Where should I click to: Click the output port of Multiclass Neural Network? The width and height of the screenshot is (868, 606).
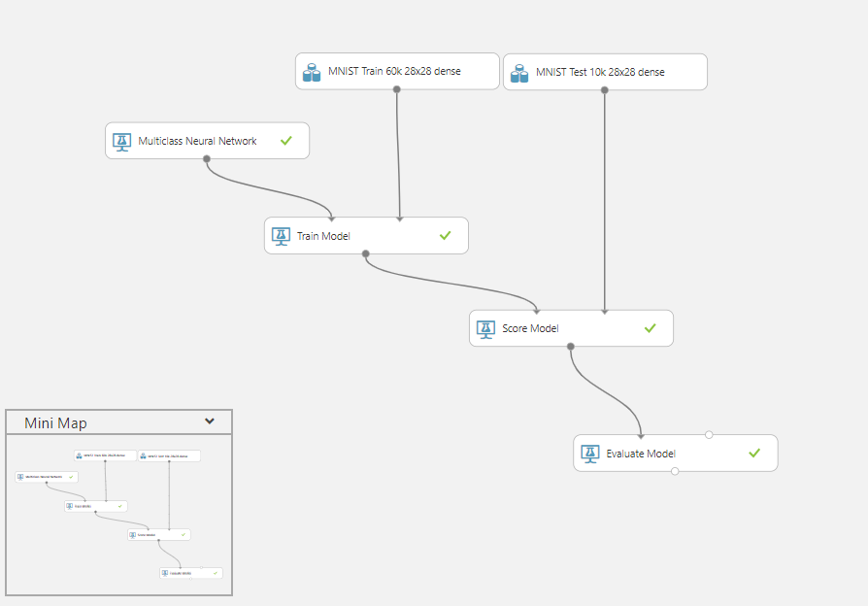pos(207,158)
